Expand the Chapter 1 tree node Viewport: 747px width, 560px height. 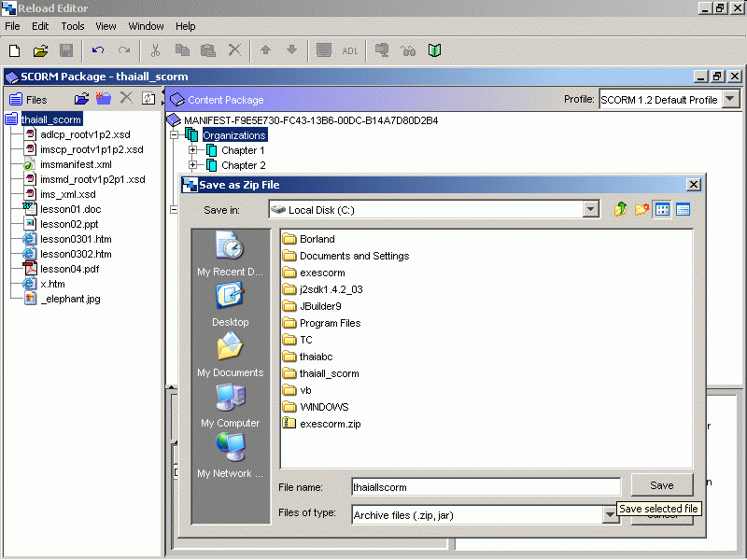coord(193,150)
